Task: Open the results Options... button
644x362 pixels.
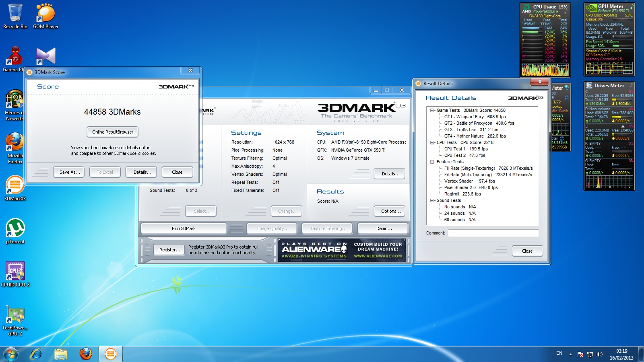Action: pyautogui.click(x=390, y=211)
